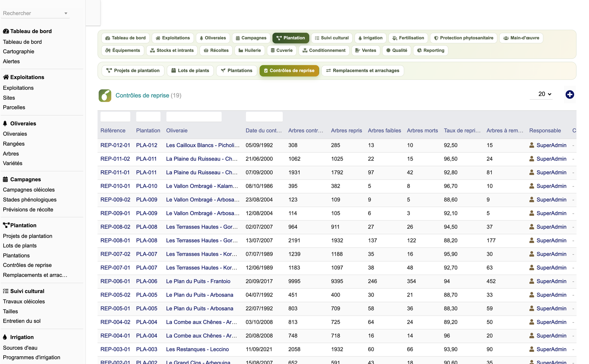The width and height of the screenshot is (589, 364).
Task: Click the Lots de plants box icon
Action: [x=174, y=71]
